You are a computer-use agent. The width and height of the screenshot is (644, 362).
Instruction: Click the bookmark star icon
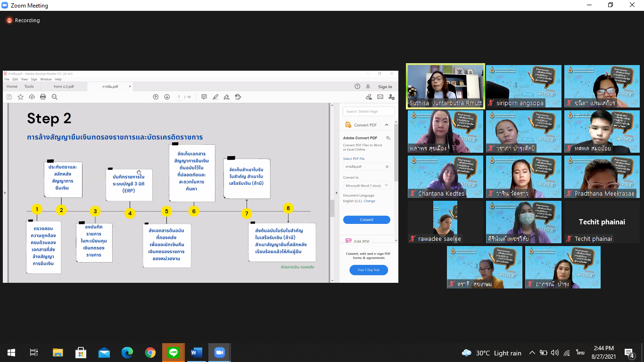pos(20,97)
